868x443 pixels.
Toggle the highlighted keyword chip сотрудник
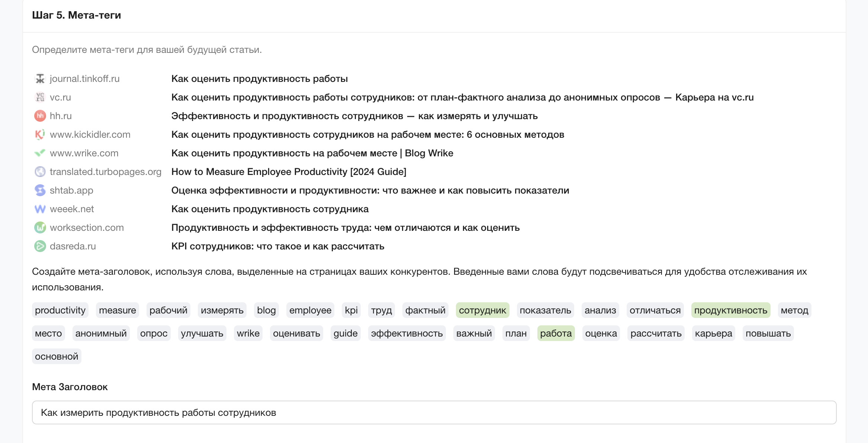[483, 310]
